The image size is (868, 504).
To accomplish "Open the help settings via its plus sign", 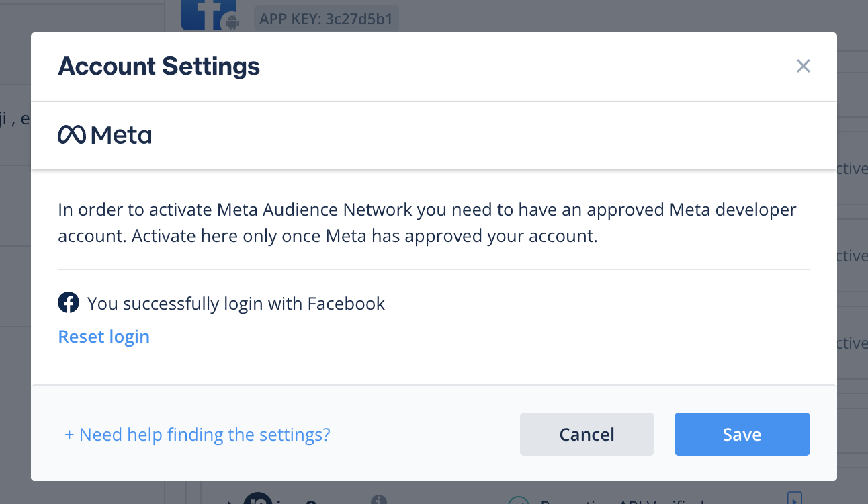I will (70, 434).
